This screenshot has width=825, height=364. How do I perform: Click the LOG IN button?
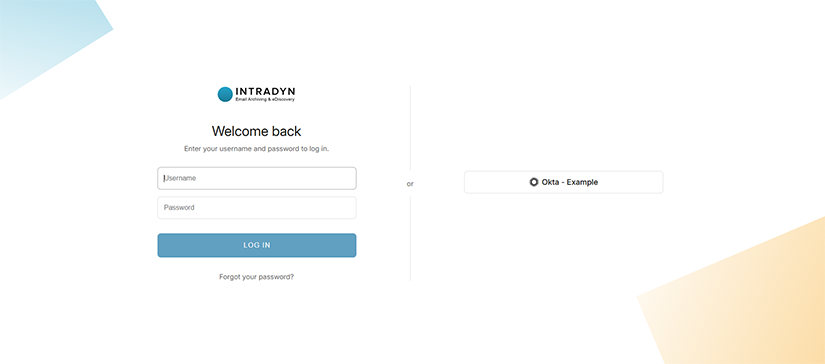coord(257,245)
